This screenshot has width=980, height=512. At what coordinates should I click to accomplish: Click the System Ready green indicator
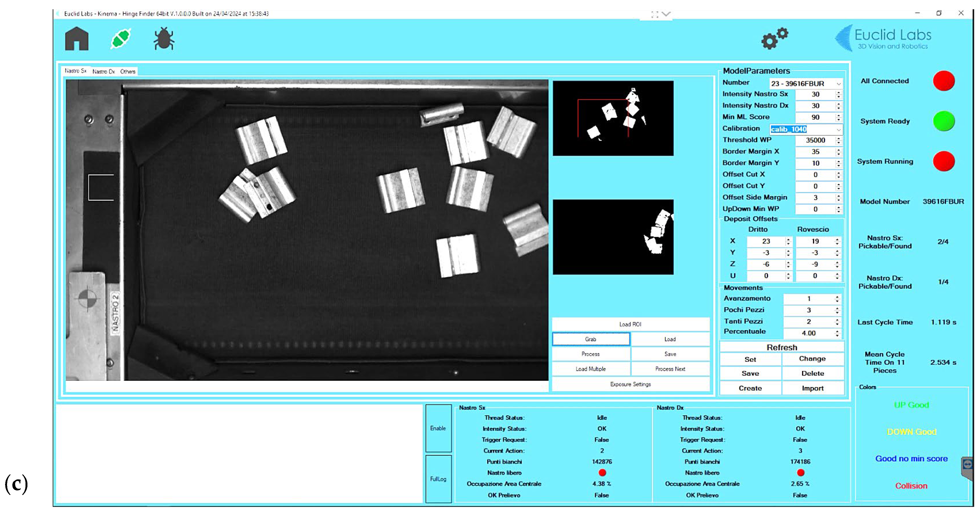(944, 121)
